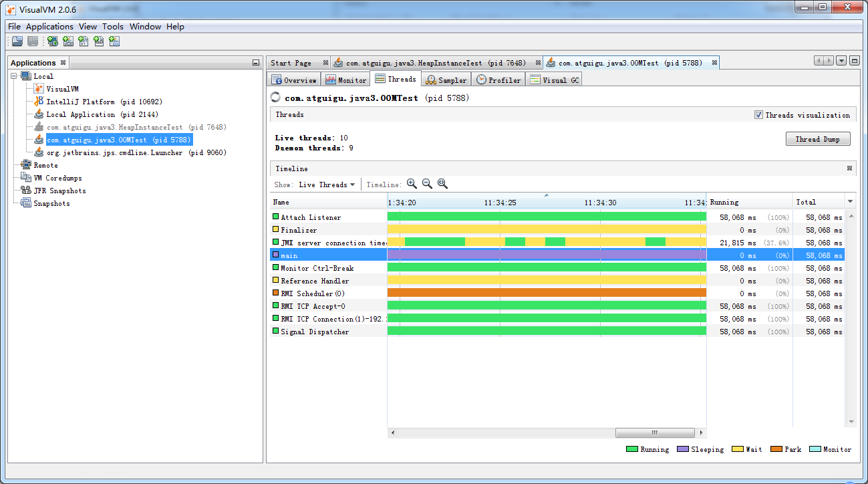Click the Add JMX Connection toolbar icon
This screenshot has width=868, height=484.
(x=67, y=41)
